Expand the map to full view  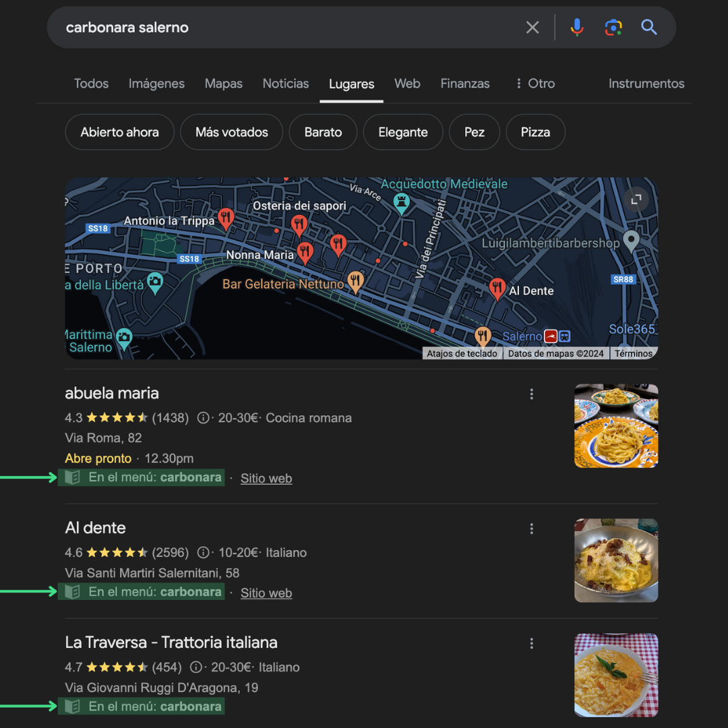(636, 199)
